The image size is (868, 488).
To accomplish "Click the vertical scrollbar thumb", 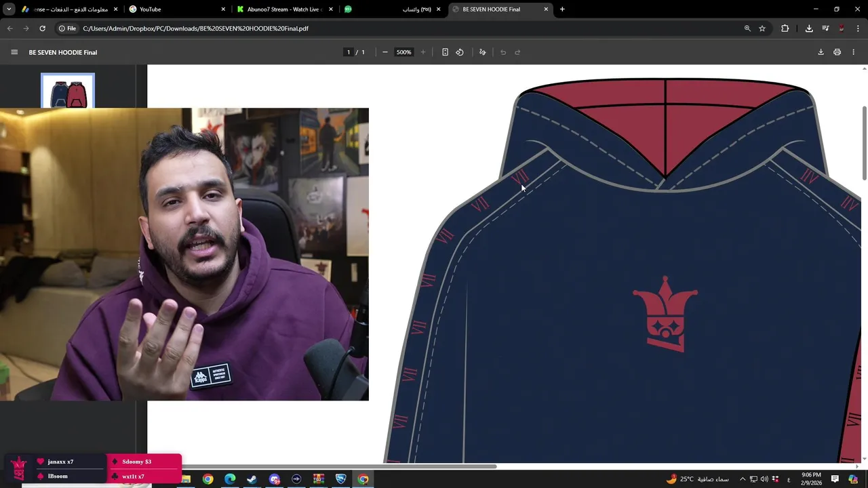I will point(864,143).
